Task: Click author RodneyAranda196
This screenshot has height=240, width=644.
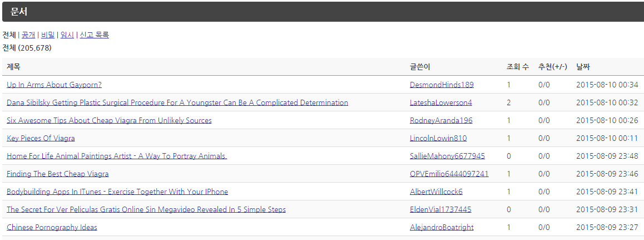Action: click(441, 120)
